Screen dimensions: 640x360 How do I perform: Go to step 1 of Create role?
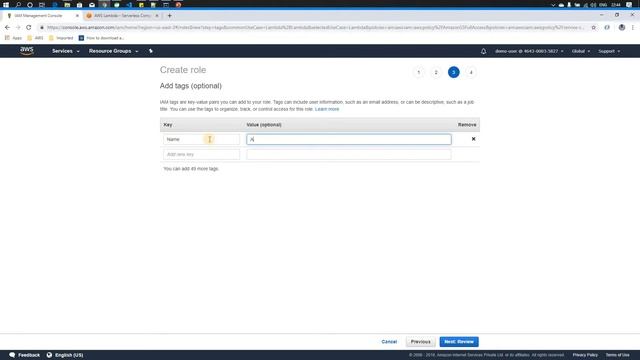click(418, 72)
